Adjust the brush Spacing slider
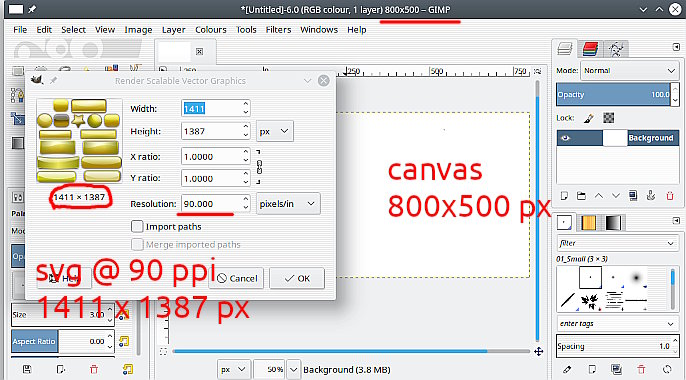 pos(613,346)
